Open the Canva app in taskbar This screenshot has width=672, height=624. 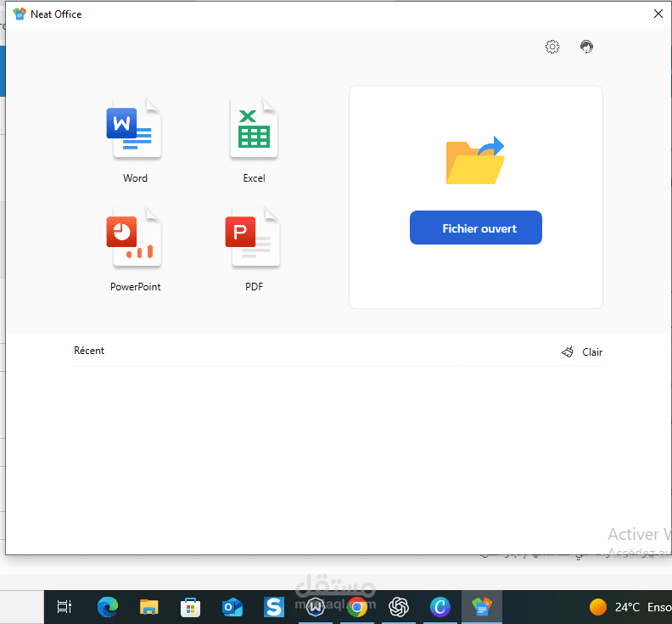point(440,607)
